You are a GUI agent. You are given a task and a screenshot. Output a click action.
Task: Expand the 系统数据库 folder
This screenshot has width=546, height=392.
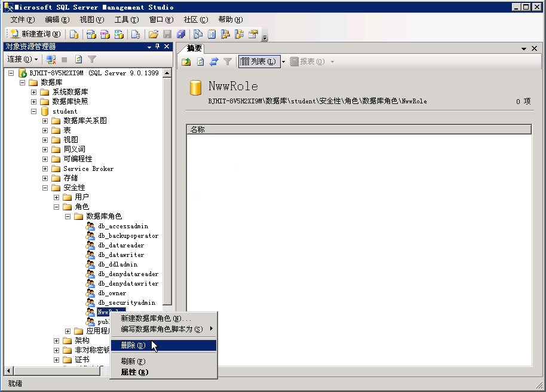34,93
